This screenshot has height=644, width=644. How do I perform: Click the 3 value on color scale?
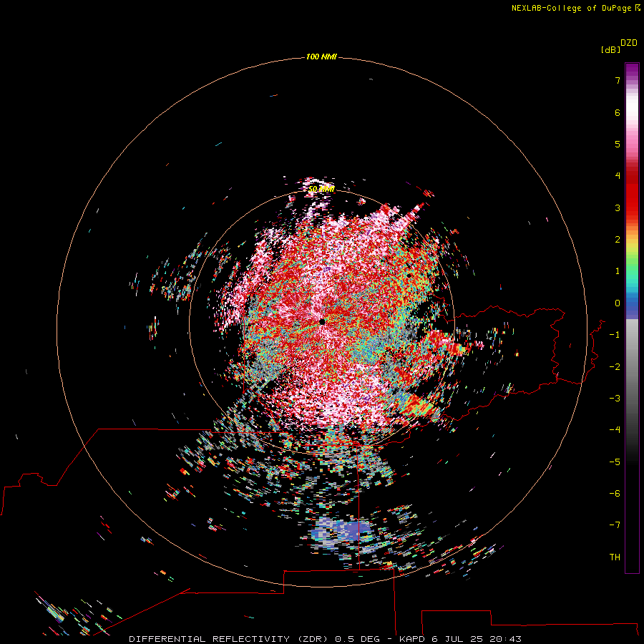pyautogui.click(x=618, y=208)
